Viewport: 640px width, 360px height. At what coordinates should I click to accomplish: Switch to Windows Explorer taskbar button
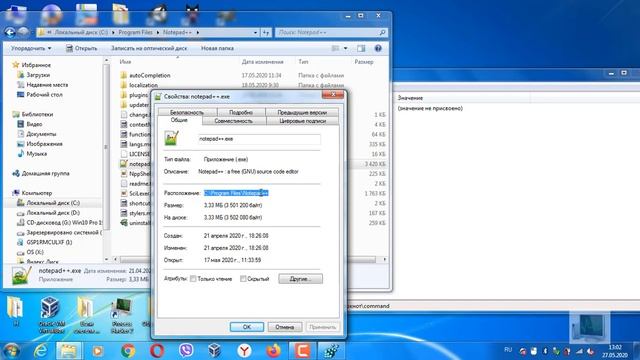point(69,351)
